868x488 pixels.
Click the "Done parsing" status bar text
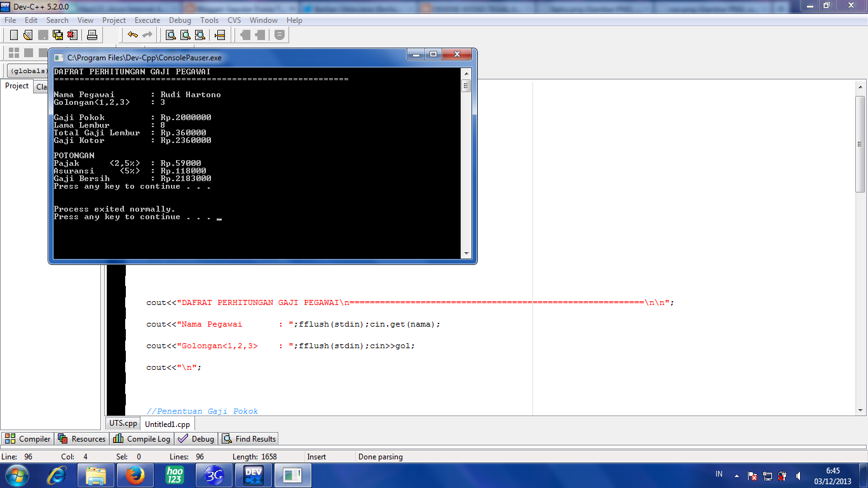(x=381, y=457)
